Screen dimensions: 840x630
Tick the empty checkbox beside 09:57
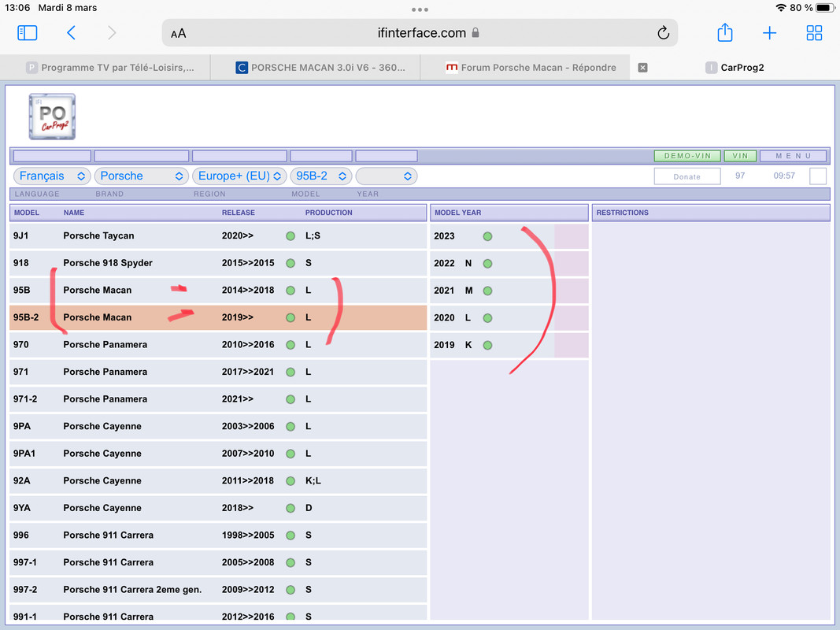818,176
